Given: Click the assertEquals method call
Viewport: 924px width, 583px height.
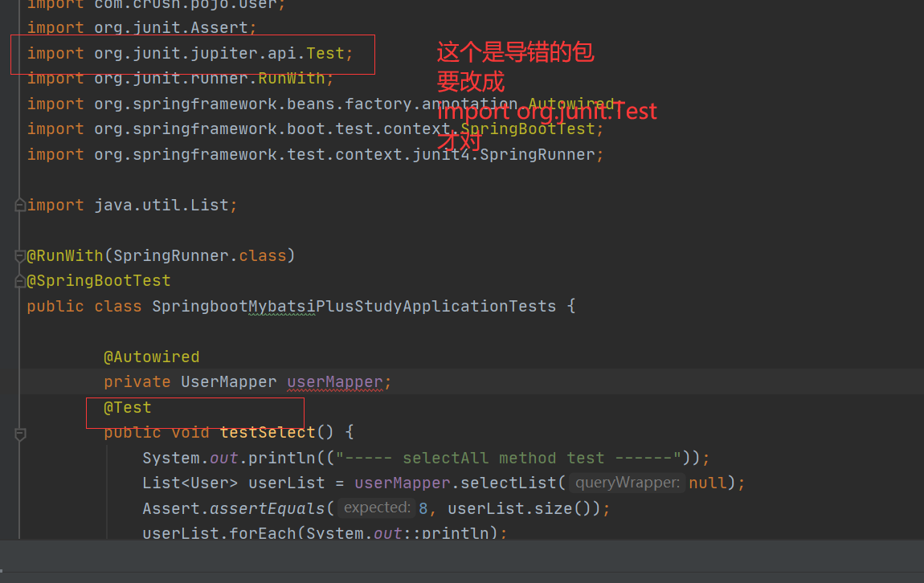Looking at the screenshot, I should point(267,508).
